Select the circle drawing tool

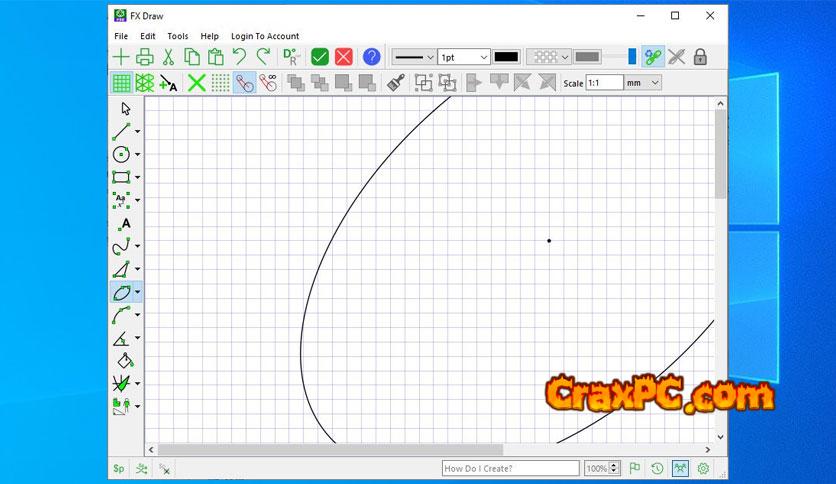121,154
